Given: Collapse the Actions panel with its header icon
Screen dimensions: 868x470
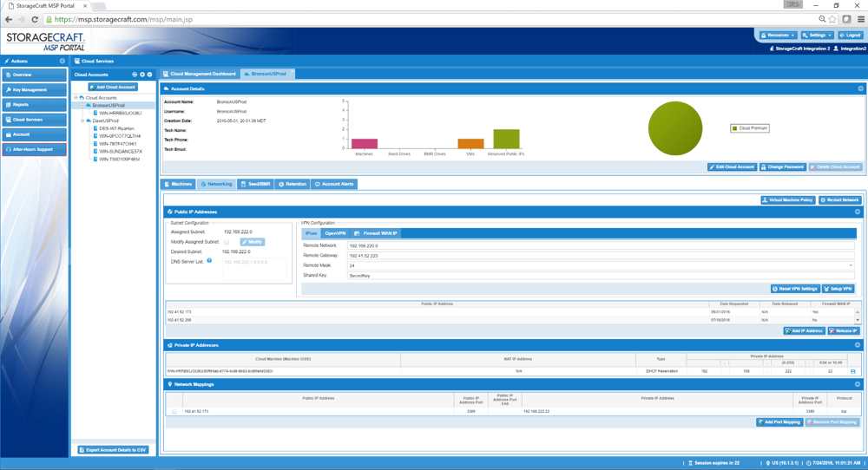Looking at the screenshot, I should 62,61.
